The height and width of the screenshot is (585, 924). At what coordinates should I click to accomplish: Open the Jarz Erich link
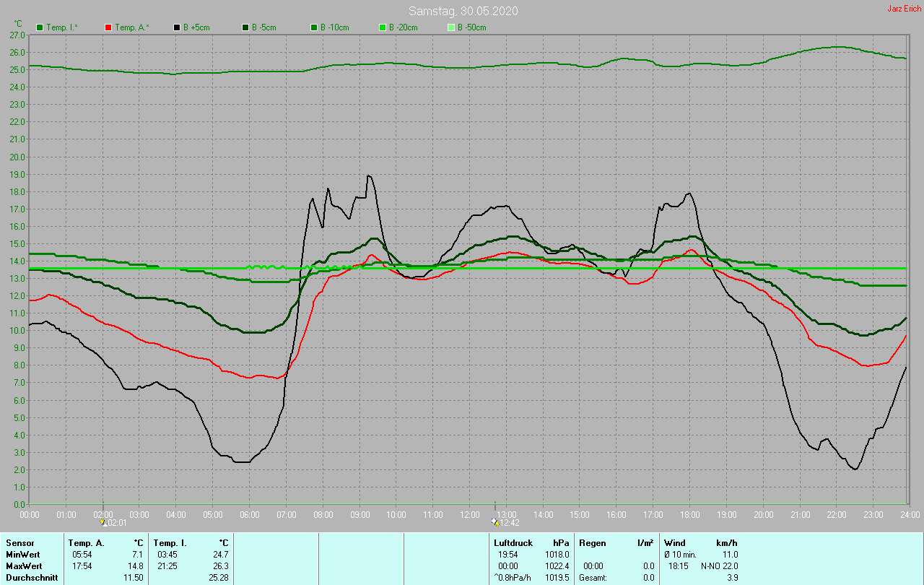(x=904, y=9)
